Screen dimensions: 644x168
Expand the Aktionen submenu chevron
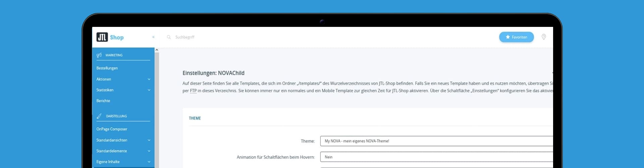149,79
